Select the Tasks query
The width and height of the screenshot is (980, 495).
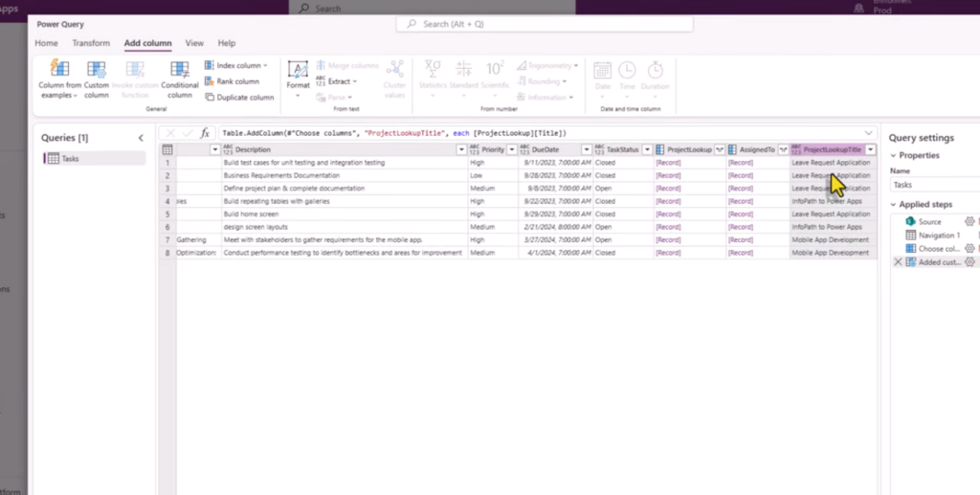95,159
